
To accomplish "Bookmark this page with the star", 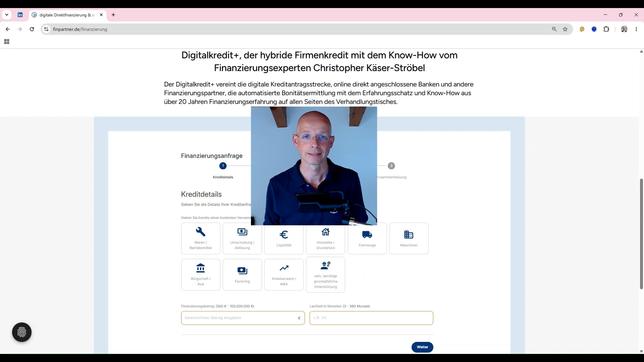I will point(565,29).
